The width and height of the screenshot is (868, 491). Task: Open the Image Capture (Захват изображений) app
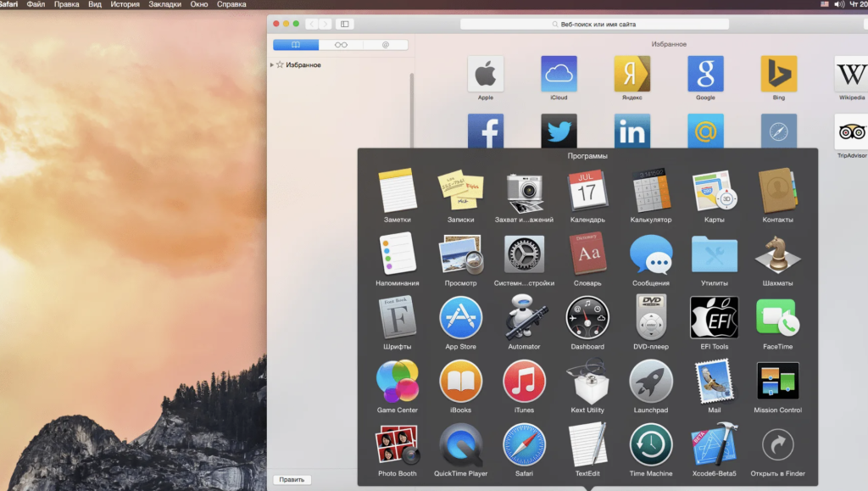click(x=524, y=192)
